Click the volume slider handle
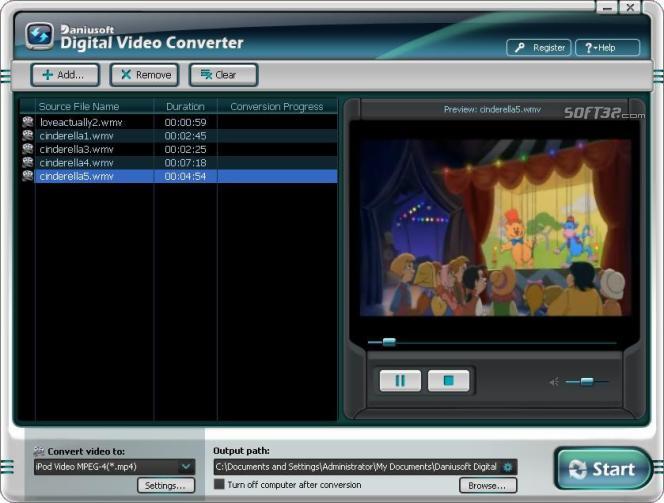 [x=587, y=381]
